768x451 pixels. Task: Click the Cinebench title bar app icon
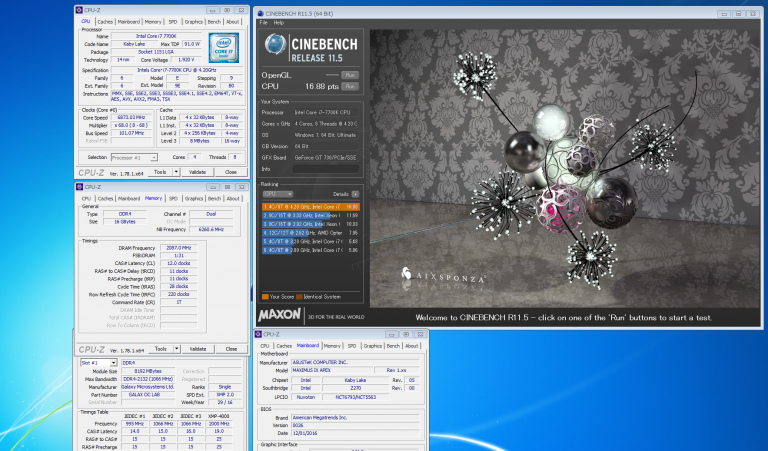[260, 14]
